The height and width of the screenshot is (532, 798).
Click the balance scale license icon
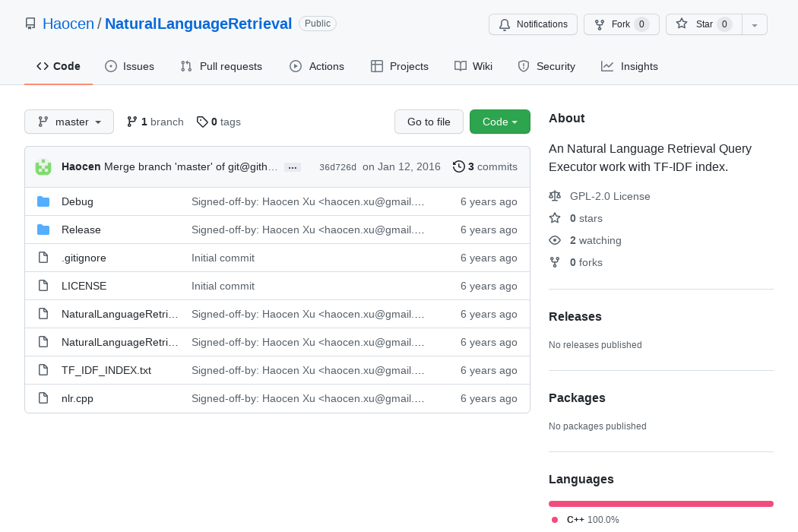pos(555,196)
